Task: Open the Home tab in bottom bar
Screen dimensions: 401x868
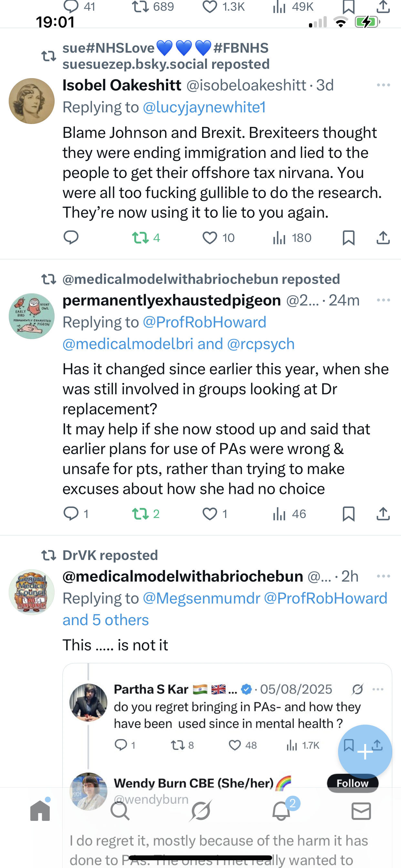Action: click(40, 811)
